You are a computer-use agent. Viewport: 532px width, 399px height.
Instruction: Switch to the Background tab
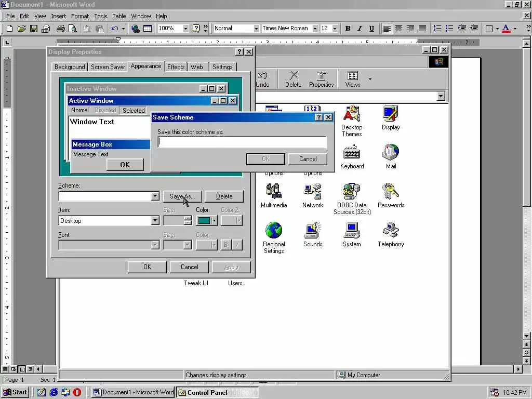click(x=70, y=67)
